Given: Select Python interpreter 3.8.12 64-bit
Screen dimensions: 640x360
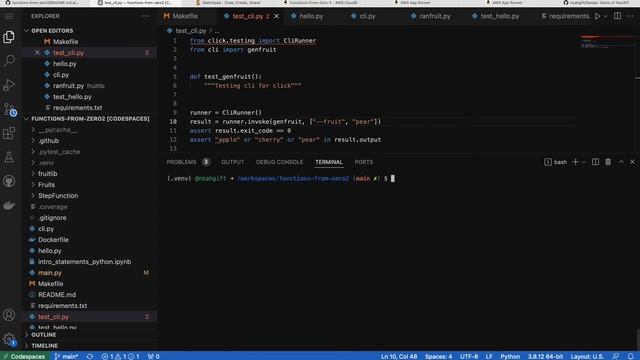Looking at the screenshot, I should tap(545, 356).
